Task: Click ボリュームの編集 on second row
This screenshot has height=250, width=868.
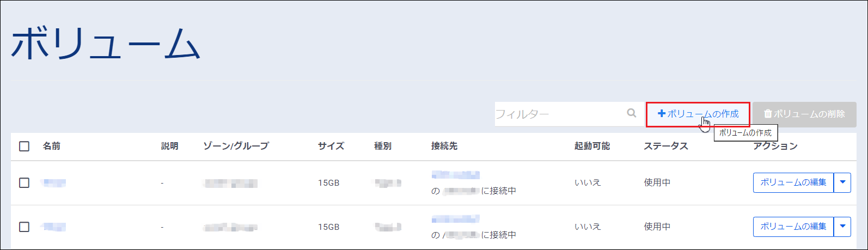Action: pos(793,227)
